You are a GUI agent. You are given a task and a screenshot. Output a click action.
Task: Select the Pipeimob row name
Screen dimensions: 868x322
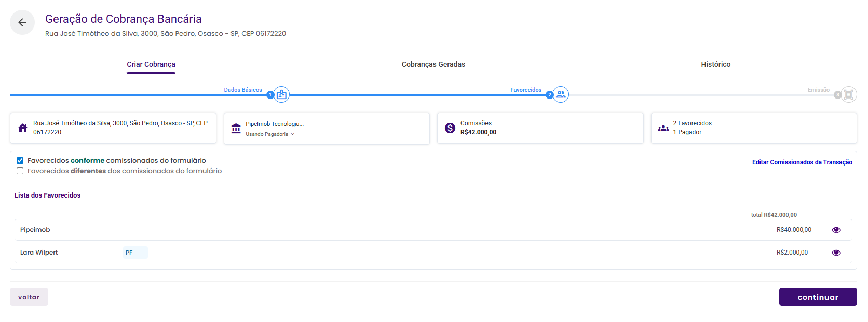pos(35,230)
